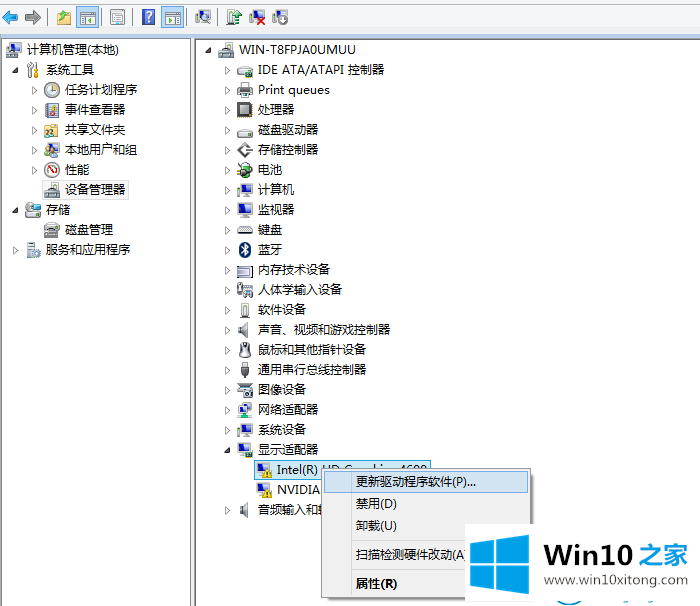Select 共享文件夹 in left tree
This screenshot has width=700, height=606.
pos(95,130)
